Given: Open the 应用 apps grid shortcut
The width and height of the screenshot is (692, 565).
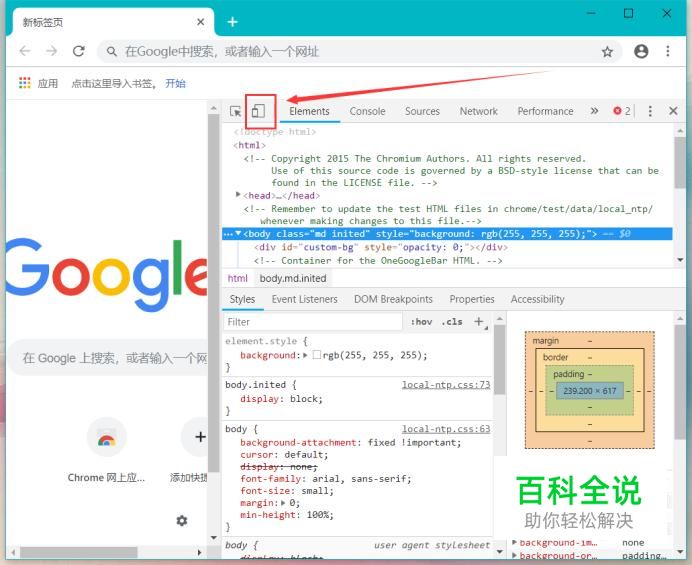Looking at the screenshot, I should (38, 83).
